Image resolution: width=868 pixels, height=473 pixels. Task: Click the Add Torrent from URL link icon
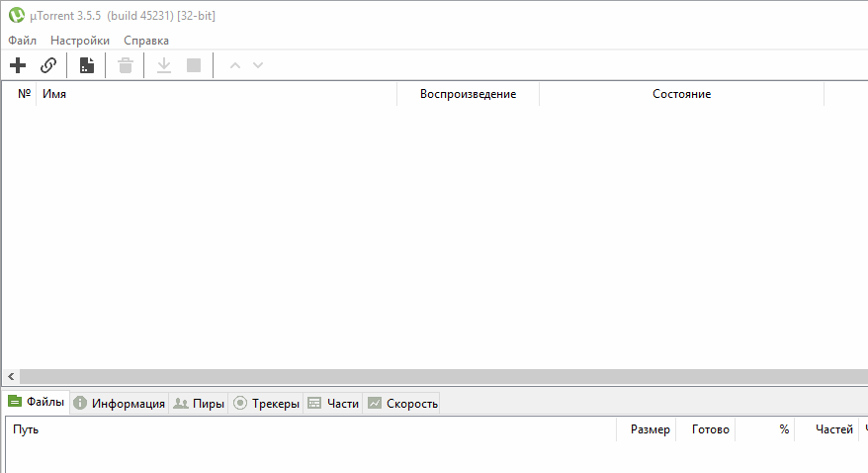point(48,65)
